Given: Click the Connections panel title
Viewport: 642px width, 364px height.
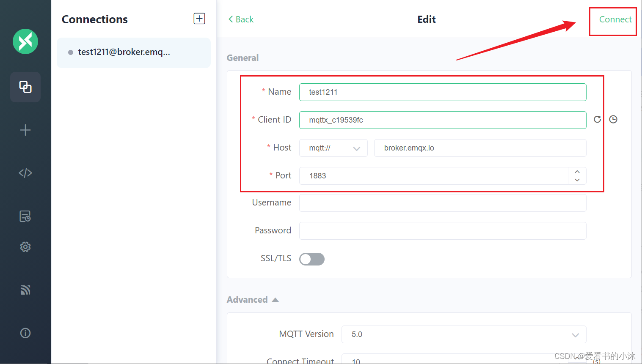Looking at the screenshot, I should 95,19.
